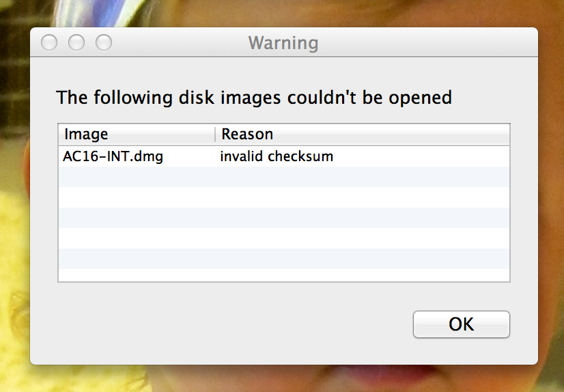Screen dimensions: 564x392
Task: Click the OK button
Action: (x=461, y=324)
